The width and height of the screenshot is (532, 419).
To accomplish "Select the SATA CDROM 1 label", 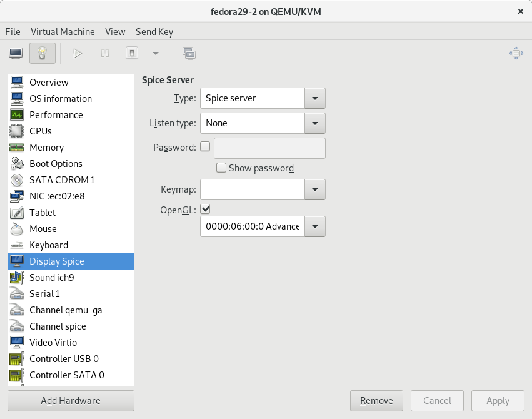I will pos(62,180).
